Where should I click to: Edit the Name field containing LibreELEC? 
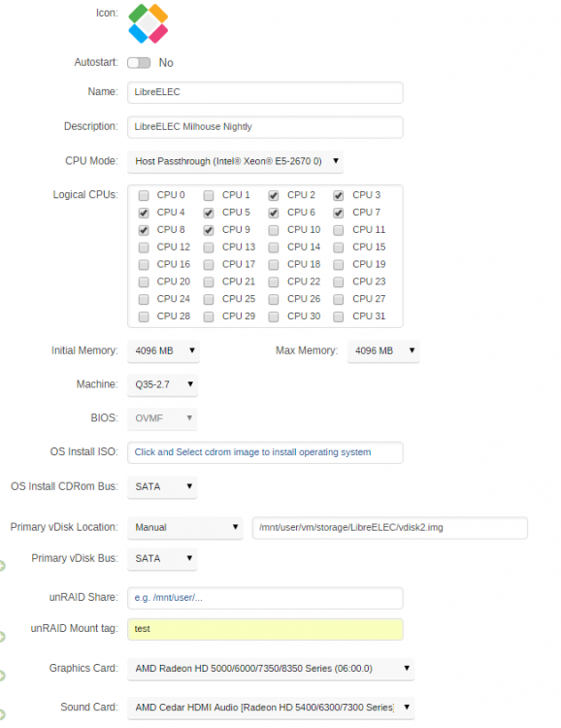(x=265, y=92)
